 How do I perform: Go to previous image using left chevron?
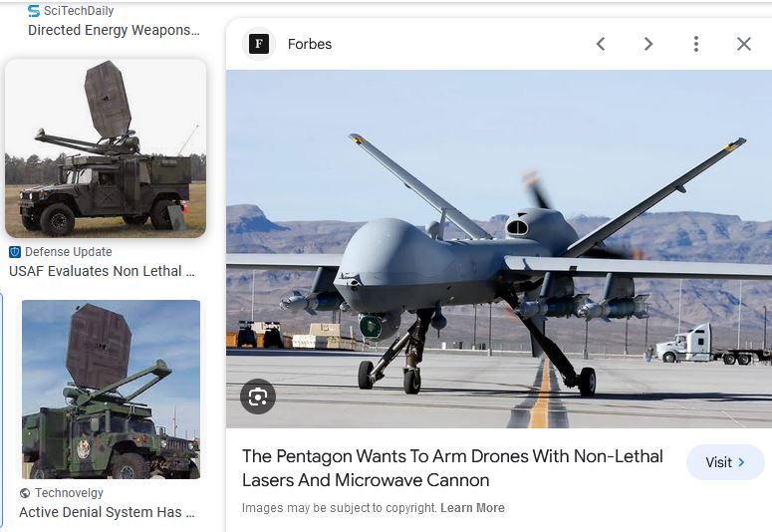pos(601,44)
